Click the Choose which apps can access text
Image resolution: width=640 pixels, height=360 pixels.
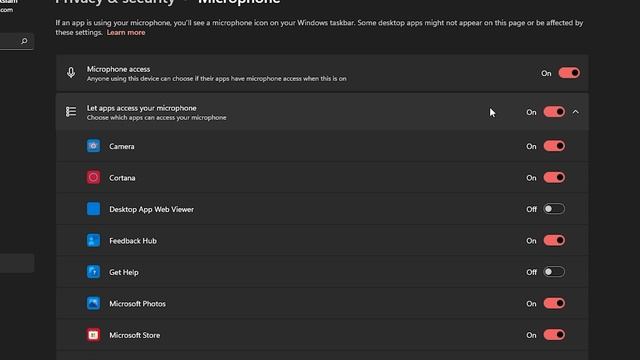[156, 118]
